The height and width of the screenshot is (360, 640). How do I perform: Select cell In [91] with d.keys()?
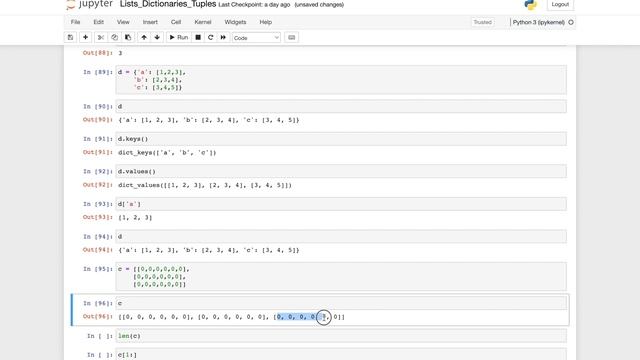pyautogui.click(x=341, y=139)
